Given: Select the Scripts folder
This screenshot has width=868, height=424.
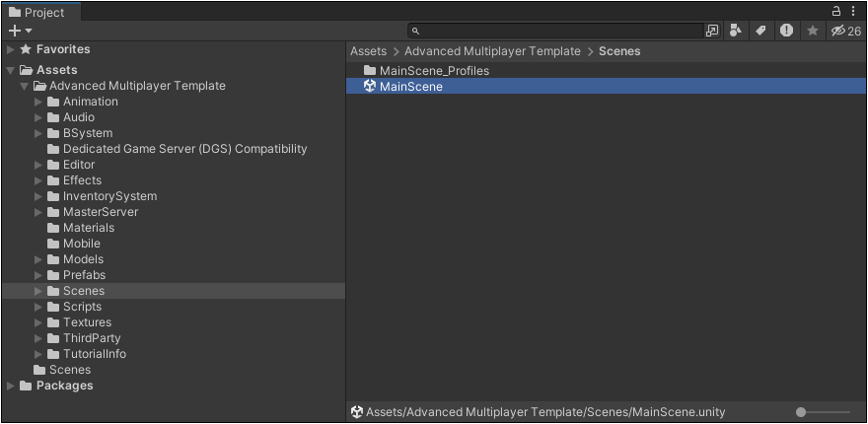Looking at the screenshot, I should (x=174, y=307).
